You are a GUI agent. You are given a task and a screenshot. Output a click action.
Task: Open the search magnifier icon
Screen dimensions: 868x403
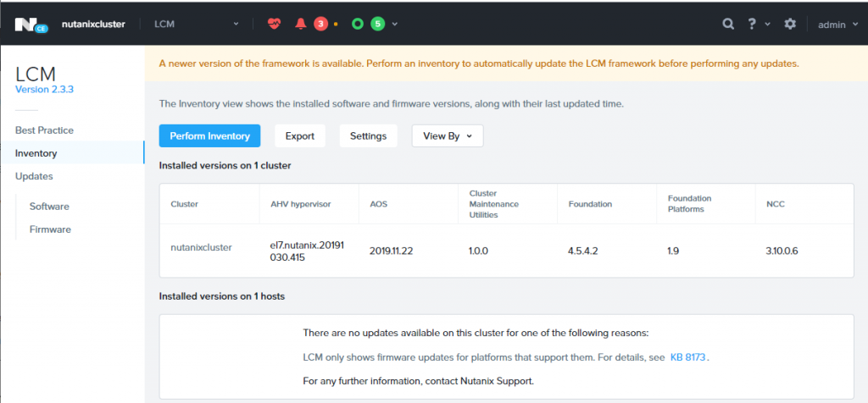click(728, 24)
